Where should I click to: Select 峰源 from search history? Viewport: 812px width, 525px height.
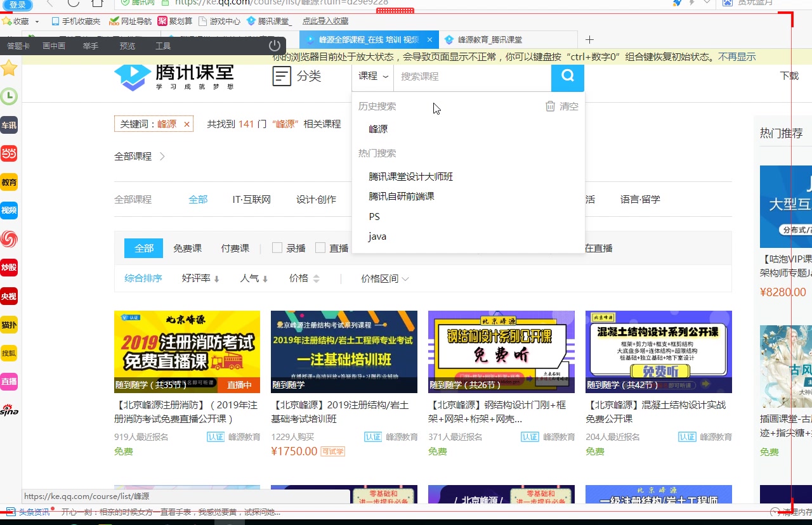[x=378, y=129]
